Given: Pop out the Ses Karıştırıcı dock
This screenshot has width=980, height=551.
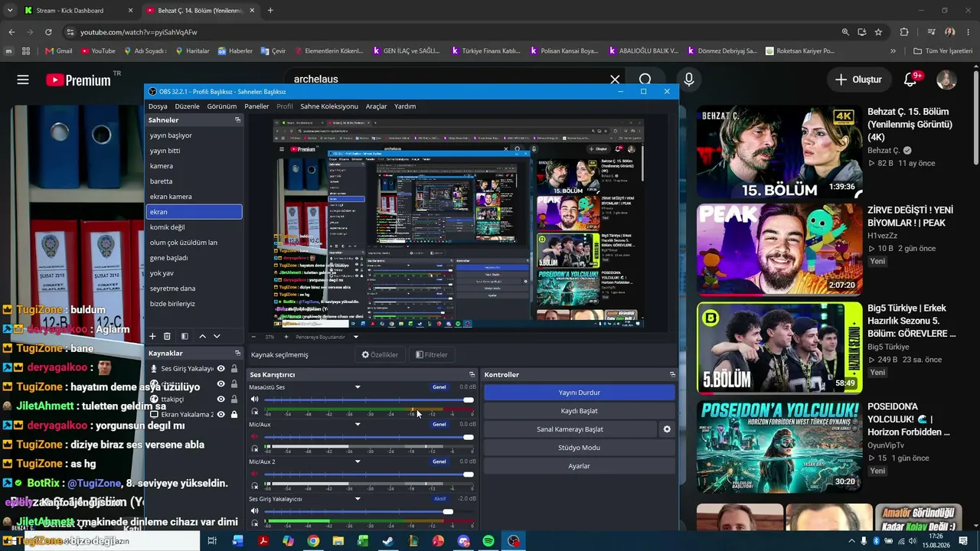Looking at the screenshot, I should point(472,375).
